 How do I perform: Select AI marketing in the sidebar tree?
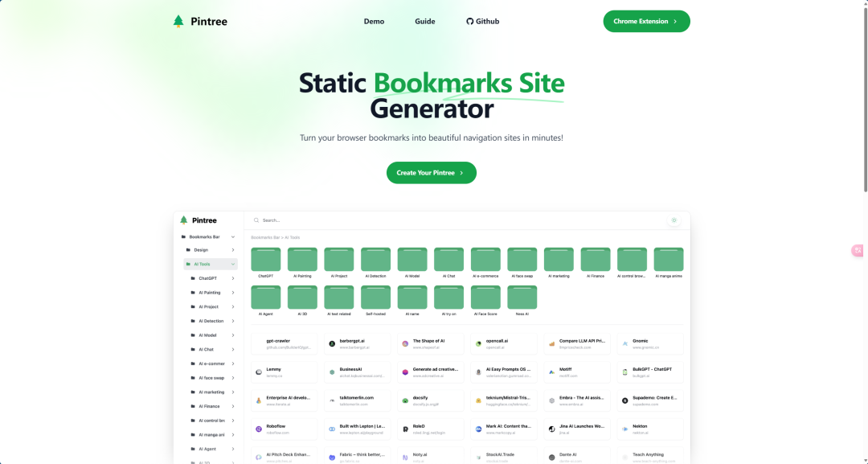pyautogui.click(x=213, y=392)
